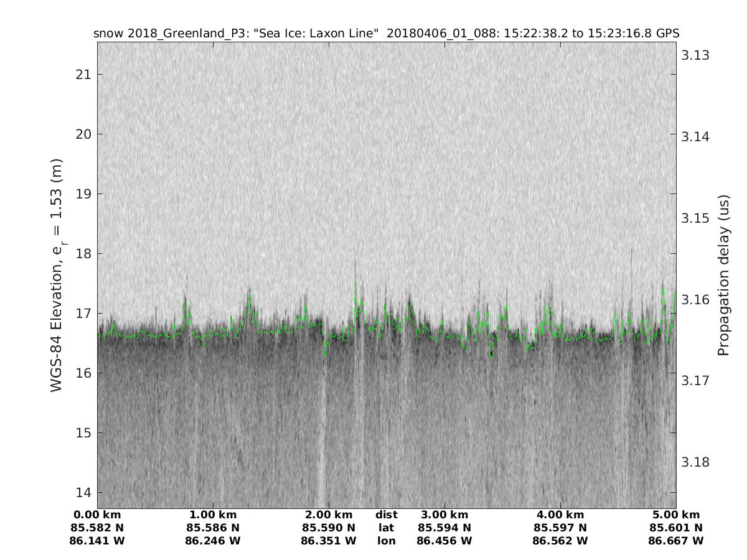
Task: Click the 21 elevation tick label
Action: point(82,75)
